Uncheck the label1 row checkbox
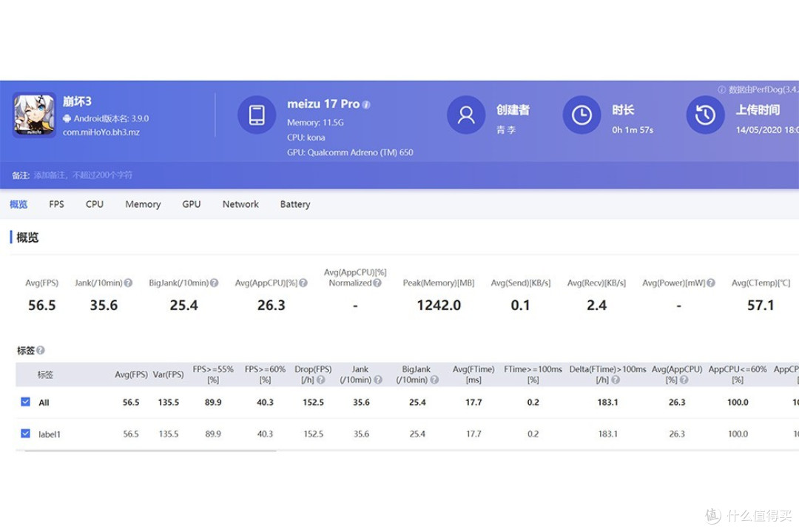 click(x=25, y=433)
